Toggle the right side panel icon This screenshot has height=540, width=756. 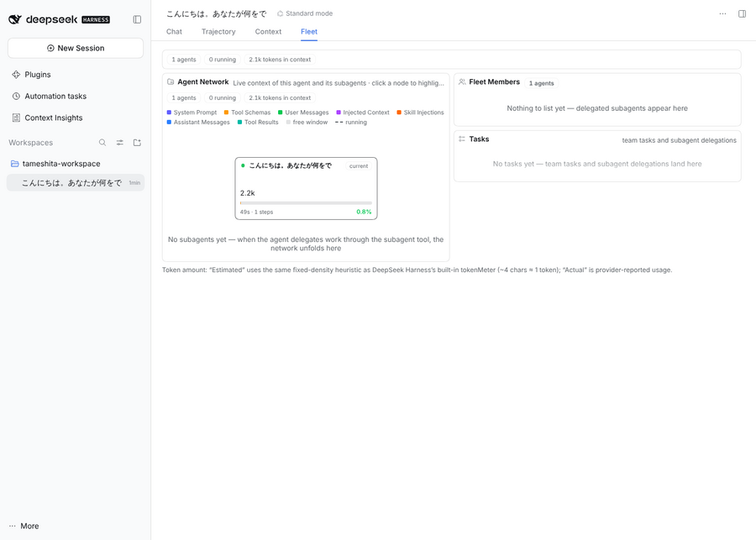pyautogui.click(x=742, y=13)
